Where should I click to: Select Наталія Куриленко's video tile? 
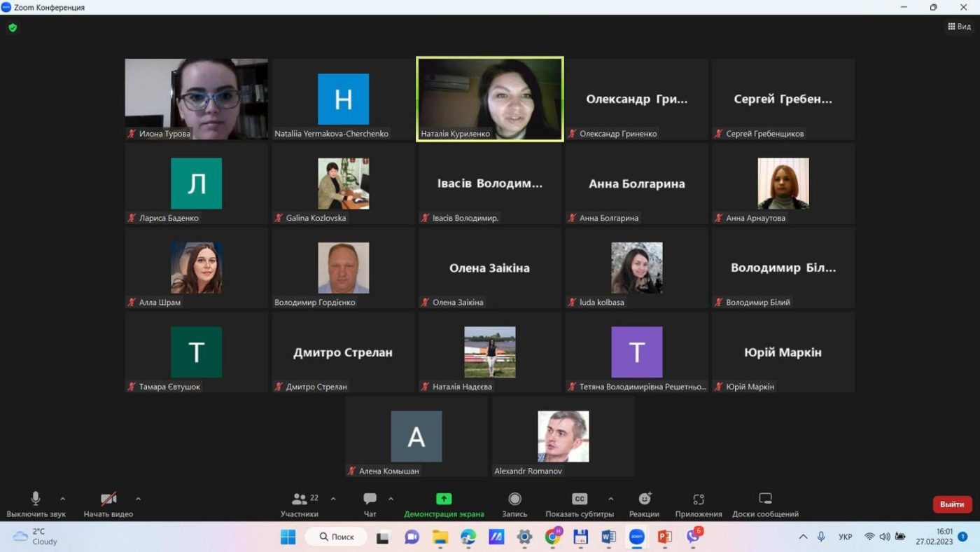490,99
